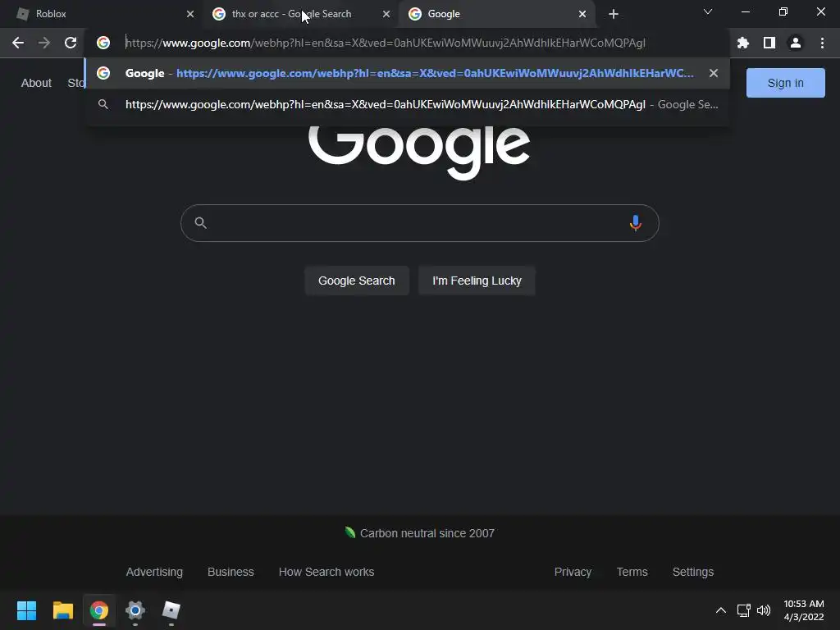Click the forward navigation arrow
Screen dimensions: 840x630
click(44, 43)
